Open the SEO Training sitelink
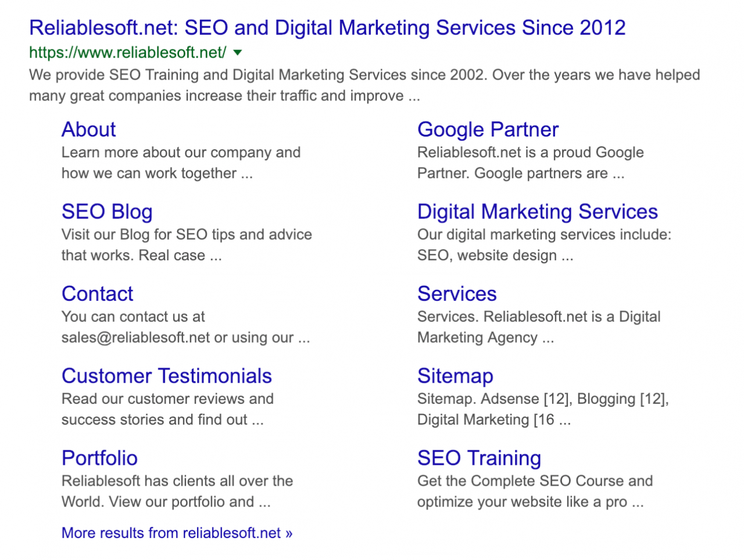The image size is (744, 560). point(479,458)
